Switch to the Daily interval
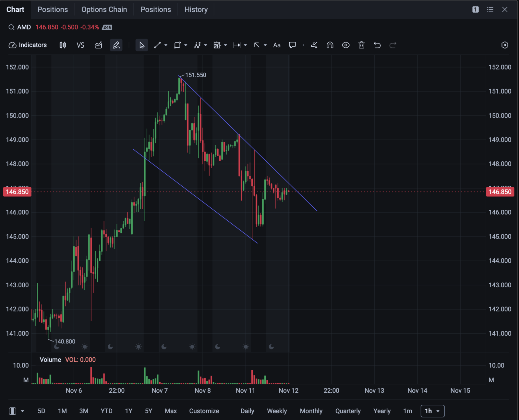Viewport: 519px width, 420px height. (x=247, y=411)
